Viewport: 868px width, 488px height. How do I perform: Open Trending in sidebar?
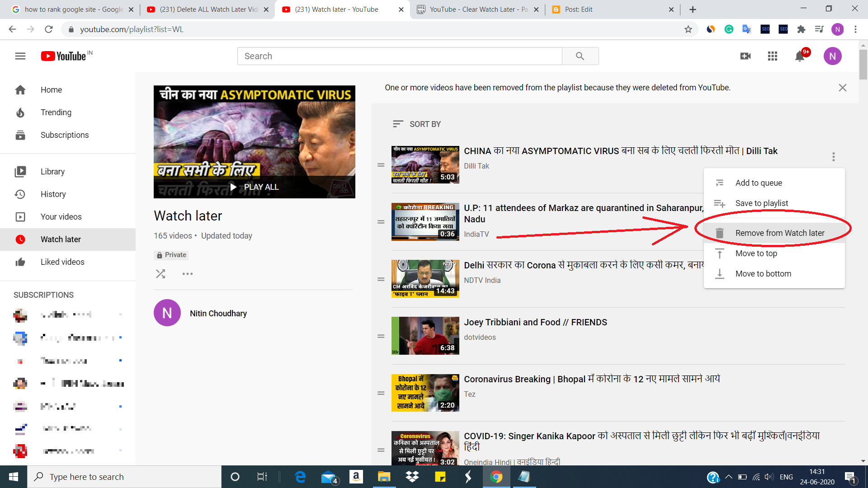click(68, 113)
